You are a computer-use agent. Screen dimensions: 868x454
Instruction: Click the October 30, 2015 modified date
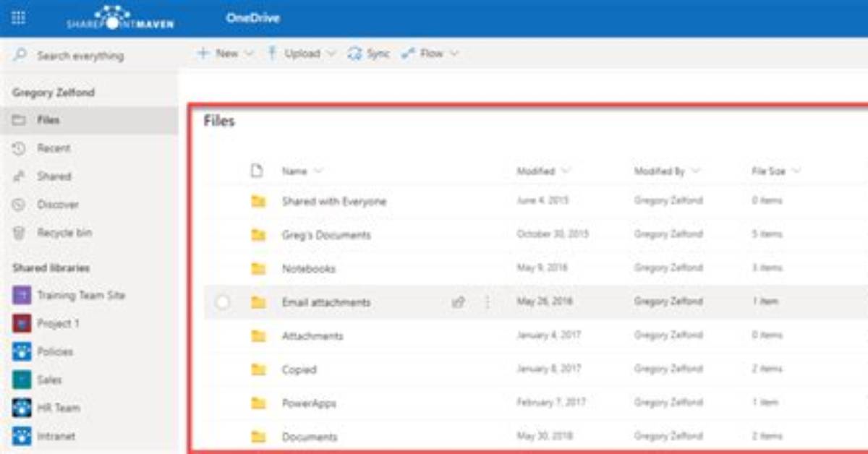(553, 234)
